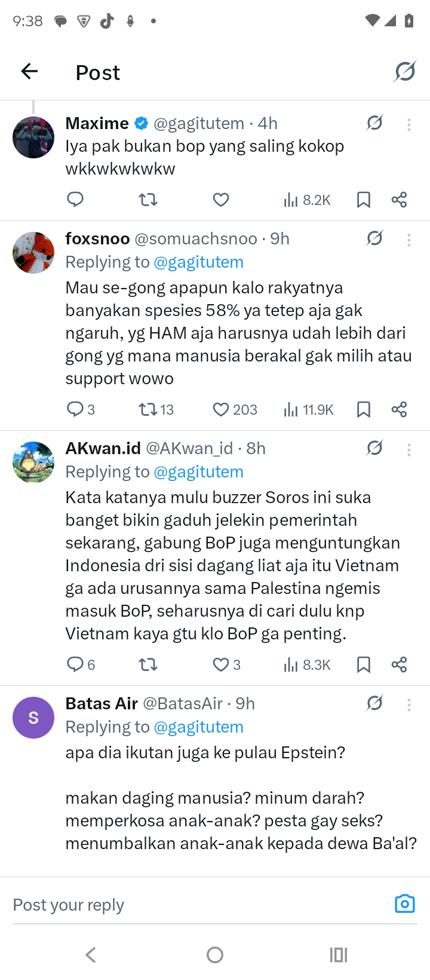The height and width of the screenshot is (980, 430).
Task: Open Android recent apps button
Action: point(338,955)
